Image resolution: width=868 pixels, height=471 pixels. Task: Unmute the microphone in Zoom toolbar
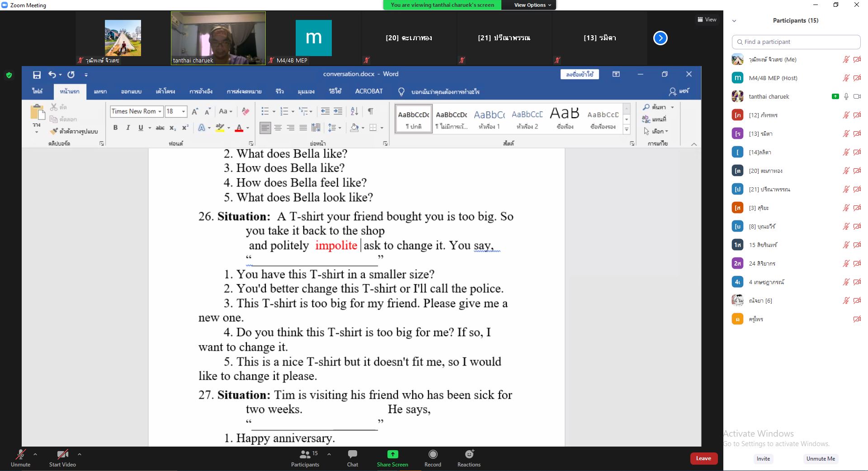click(x=20, y=454)
